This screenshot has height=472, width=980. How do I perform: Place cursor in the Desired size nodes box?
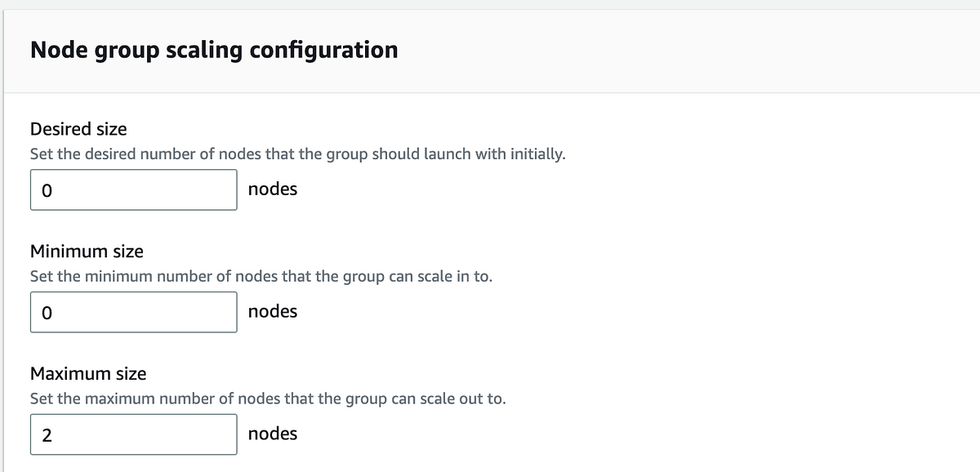133,189
